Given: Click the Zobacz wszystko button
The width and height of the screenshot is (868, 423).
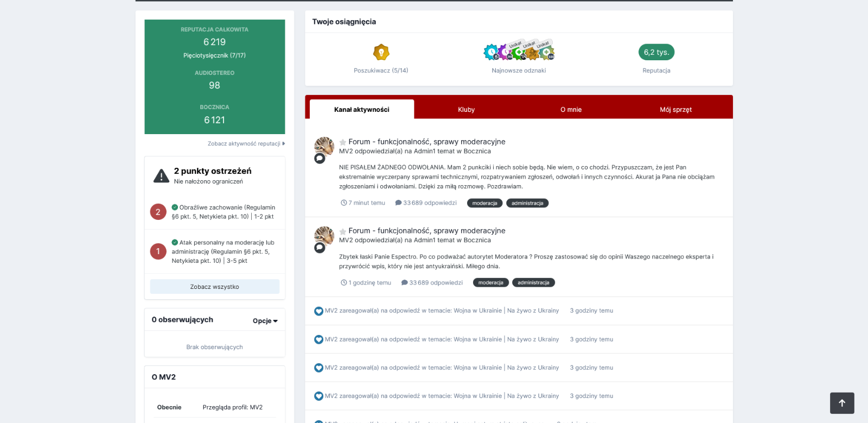Looking at the screenshot, I should point(215,287).
